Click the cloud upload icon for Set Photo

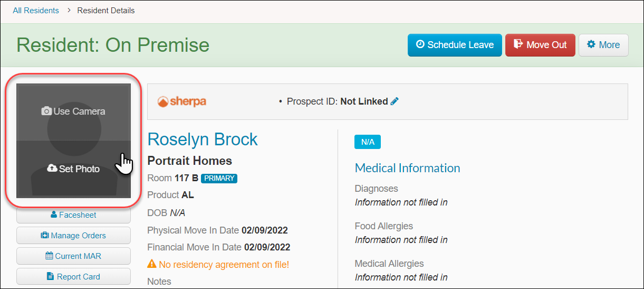coord(52,169)
